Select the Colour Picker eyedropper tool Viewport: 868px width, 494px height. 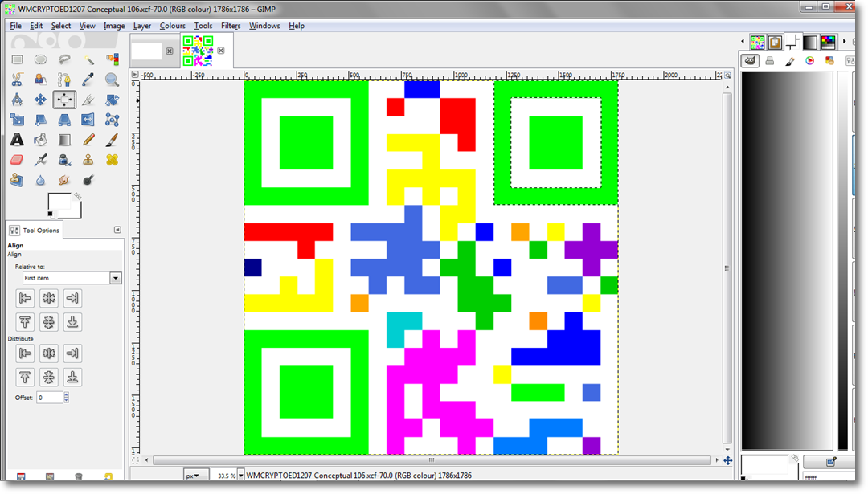click(x=88, y=80)
